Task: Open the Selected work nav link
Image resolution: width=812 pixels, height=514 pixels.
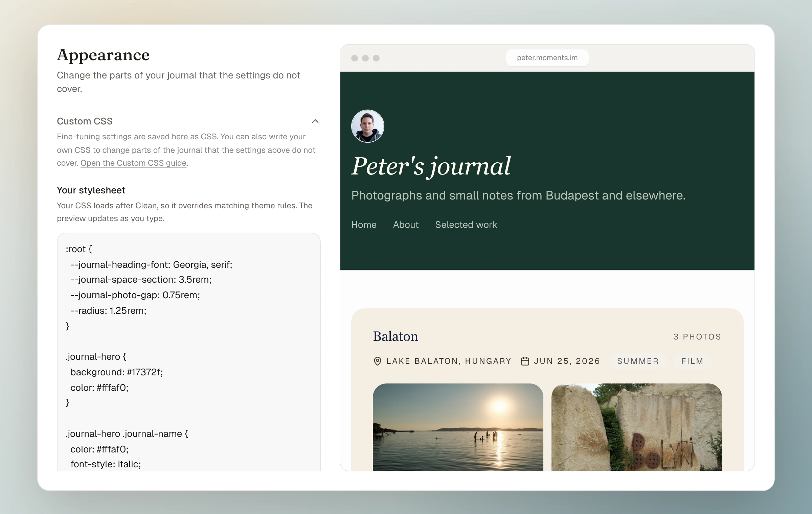Action: coord(466,225)
